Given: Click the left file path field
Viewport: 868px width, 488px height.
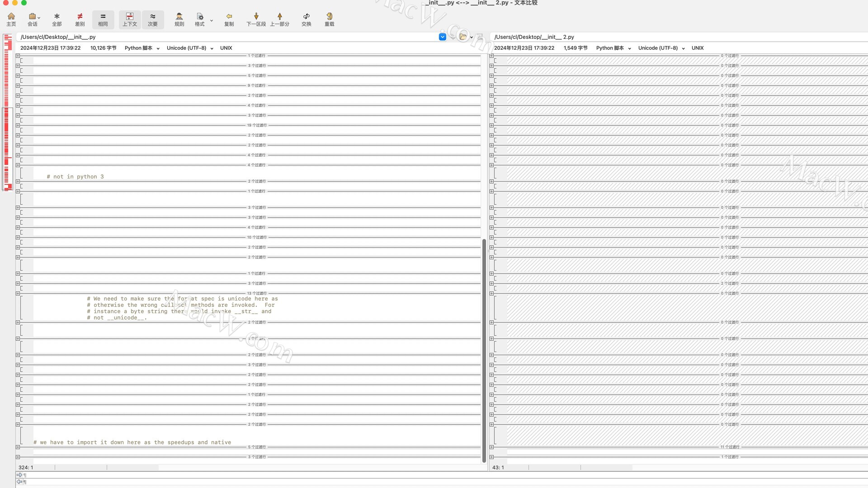Looking at the screenshot, I should (226, 37).
